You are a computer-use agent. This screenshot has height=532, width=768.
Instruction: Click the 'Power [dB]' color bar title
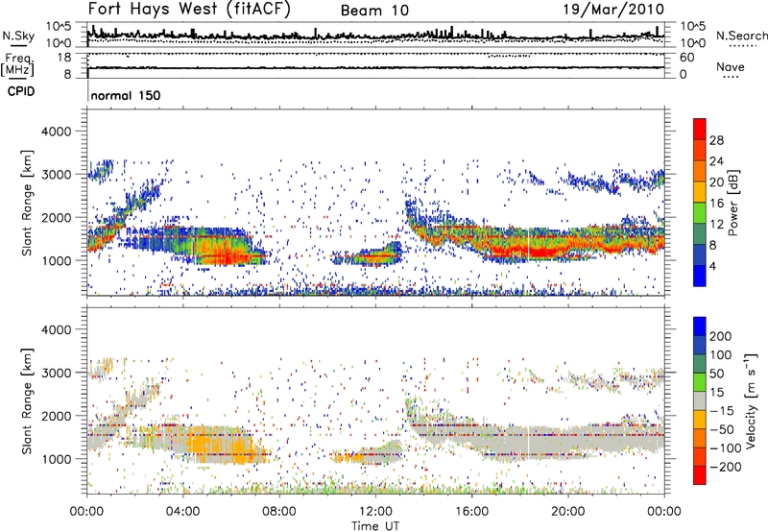point(733,203)
